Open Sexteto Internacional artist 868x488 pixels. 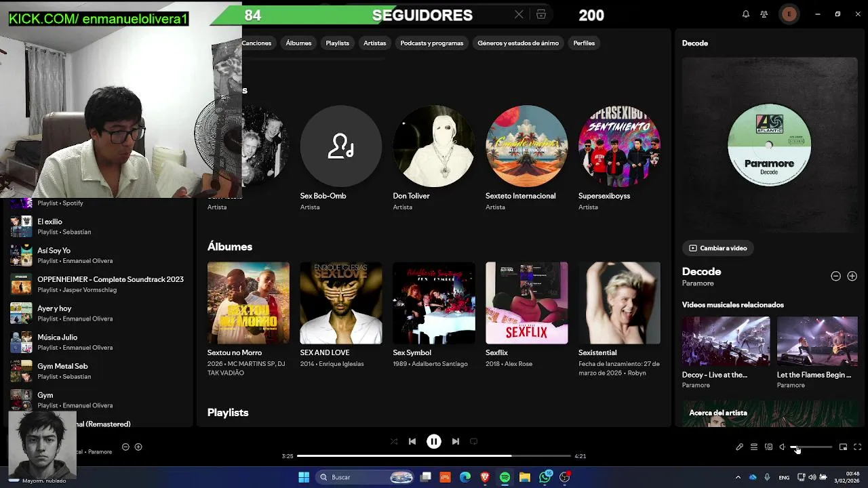(x=527, y=146)
